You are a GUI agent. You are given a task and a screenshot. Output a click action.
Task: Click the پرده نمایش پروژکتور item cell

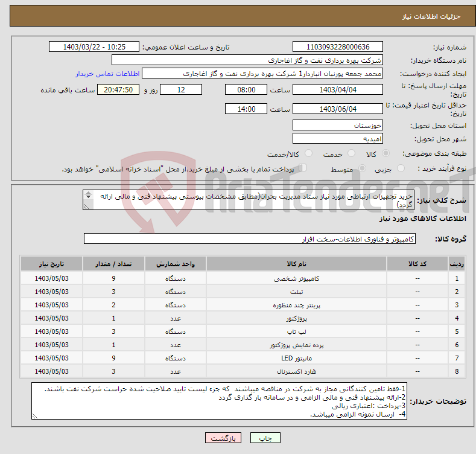click(296, 345)
